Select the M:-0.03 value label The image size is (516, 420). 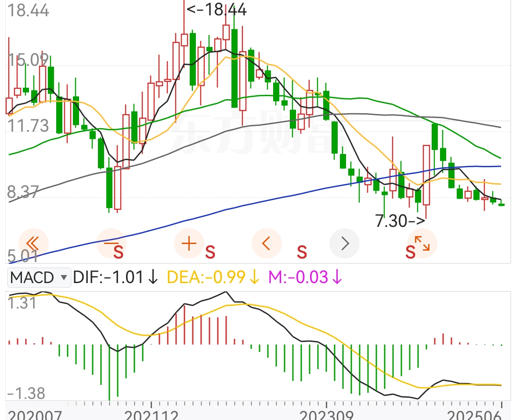[x=305, y=277]
